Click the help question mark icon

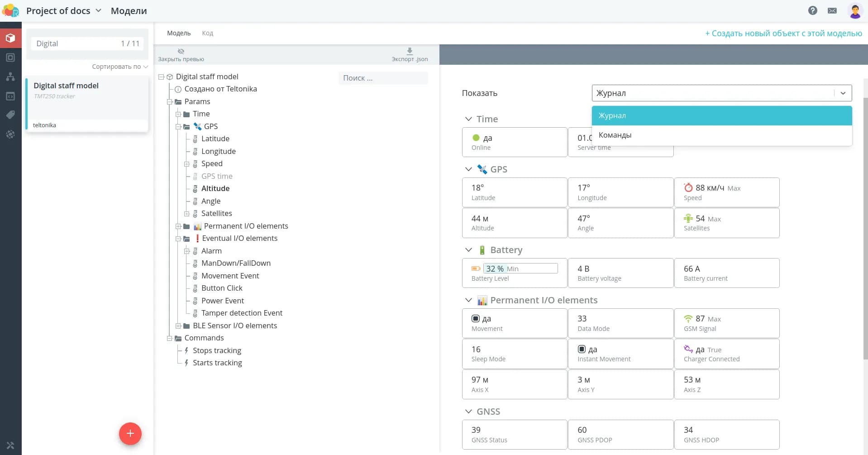(x=812, y=10)
